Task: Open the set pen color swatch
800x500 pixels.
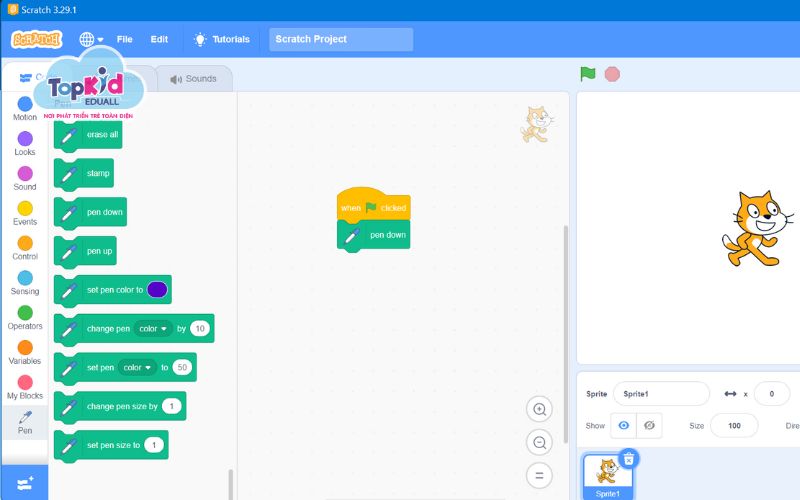Action: pyautogui.click(x=157, y=289)
